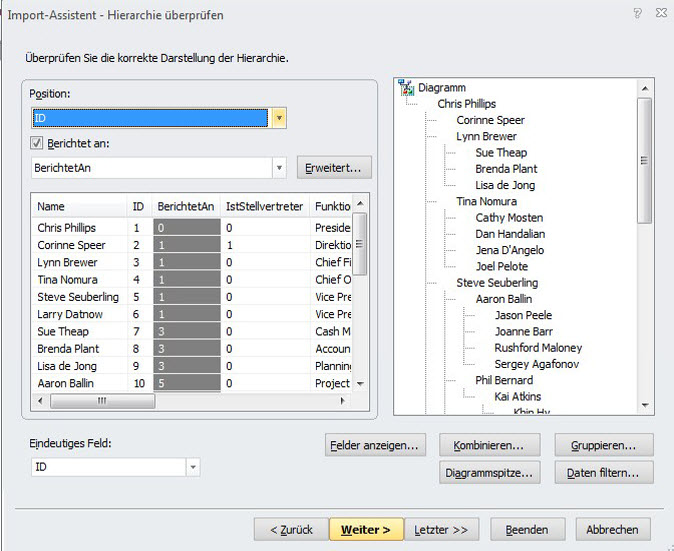Select Kai Atkins in hierarchy tree
This screenshot has width=674, height=551.
(518, 396)
